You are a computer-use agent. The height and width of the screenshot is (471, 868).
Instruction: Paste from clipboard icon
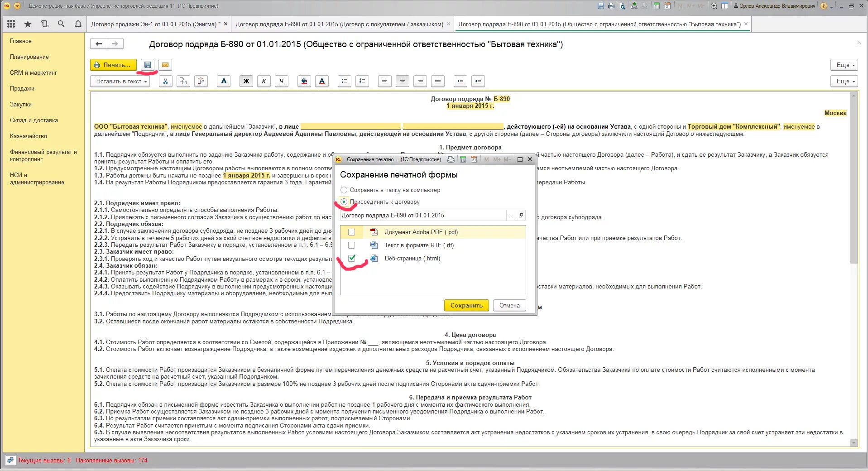[x=201, y=81]
